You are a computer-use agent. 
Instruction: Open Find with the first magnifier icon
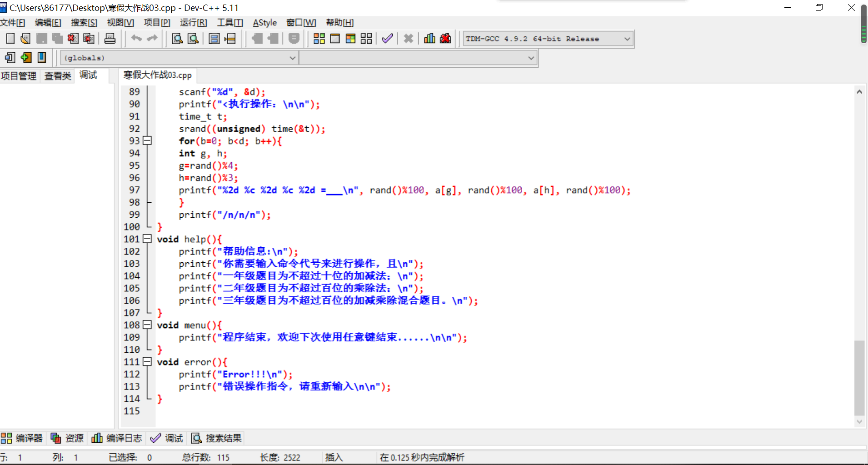point(177,39)
